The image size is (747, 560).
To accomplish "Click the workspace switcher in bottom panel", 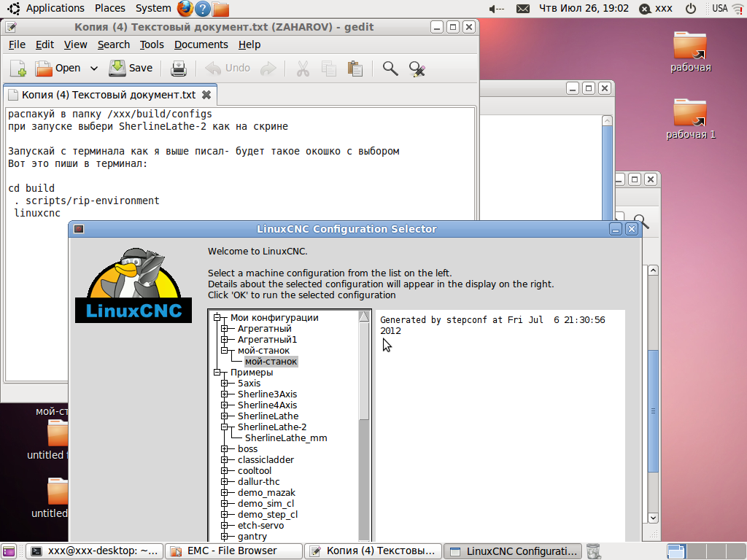I will [x=705, y=551].
